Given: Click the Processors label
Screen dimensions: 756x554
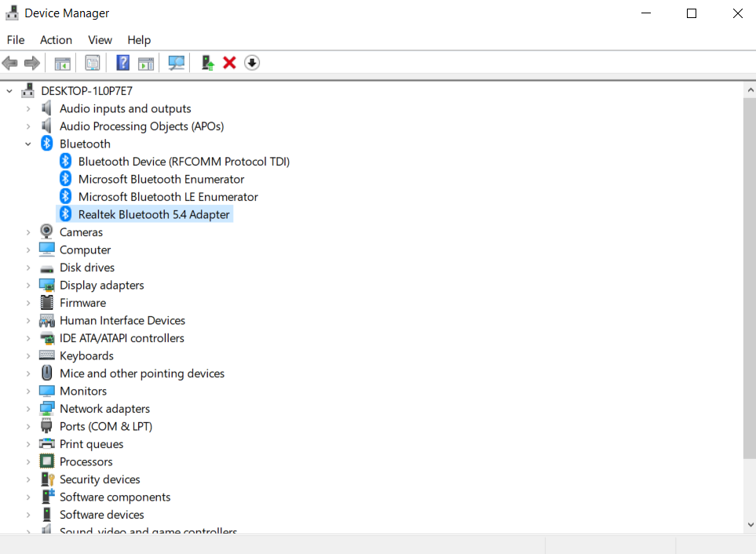Looking at the screenshot, I should (x=86, y=461).
